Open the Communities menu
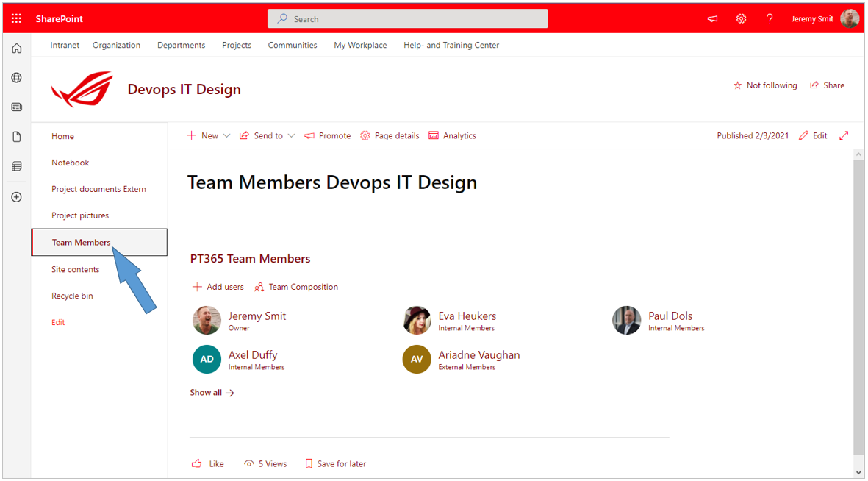The image size is (868, 481). (293, 46)
